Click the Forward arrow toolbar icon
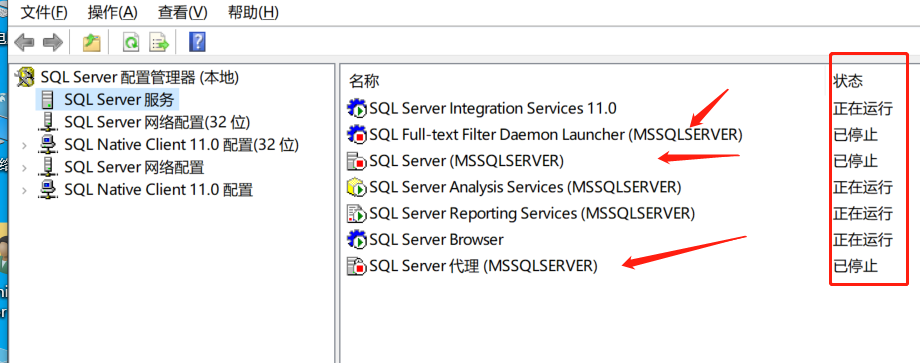The height and width of the screenshot is (363, 920). pos(53,42)
